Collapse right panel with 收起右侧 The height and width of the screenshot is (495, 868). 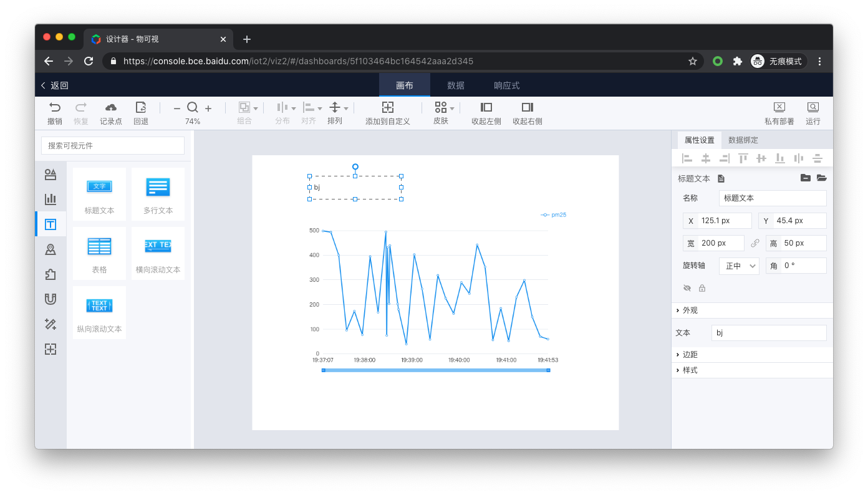pyautogui.click(x=528, y=107)
